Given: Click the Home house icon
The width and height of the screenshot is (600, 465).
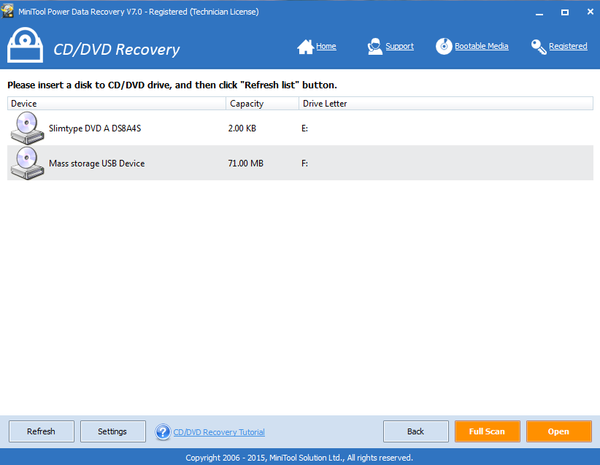Looking at the screenshot, I should (305, 47).
